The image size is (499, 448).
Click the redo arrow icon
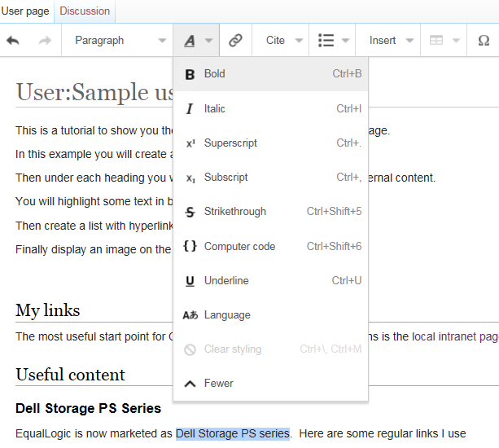45,40
